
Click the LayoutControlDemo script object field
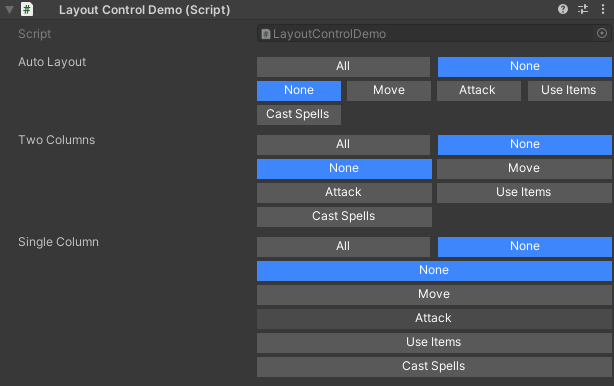point(434,34)
